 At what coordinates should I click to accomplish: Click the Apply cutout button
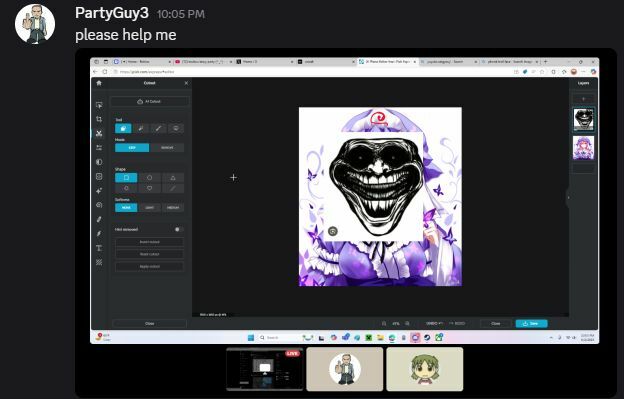point(150,266)
